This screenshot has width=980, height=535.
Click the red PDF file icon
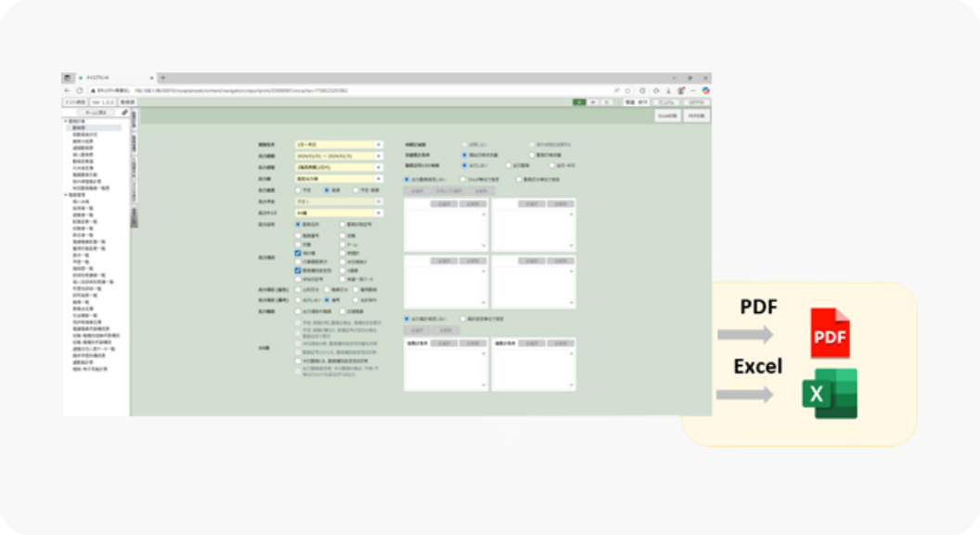click(x=830, y=333)
